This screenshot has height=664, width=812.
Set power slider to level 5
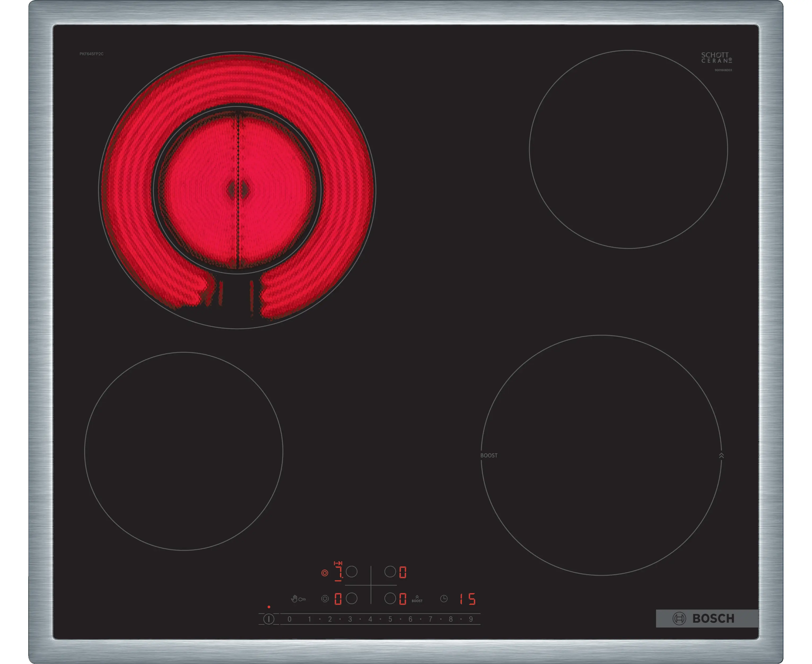390,619
